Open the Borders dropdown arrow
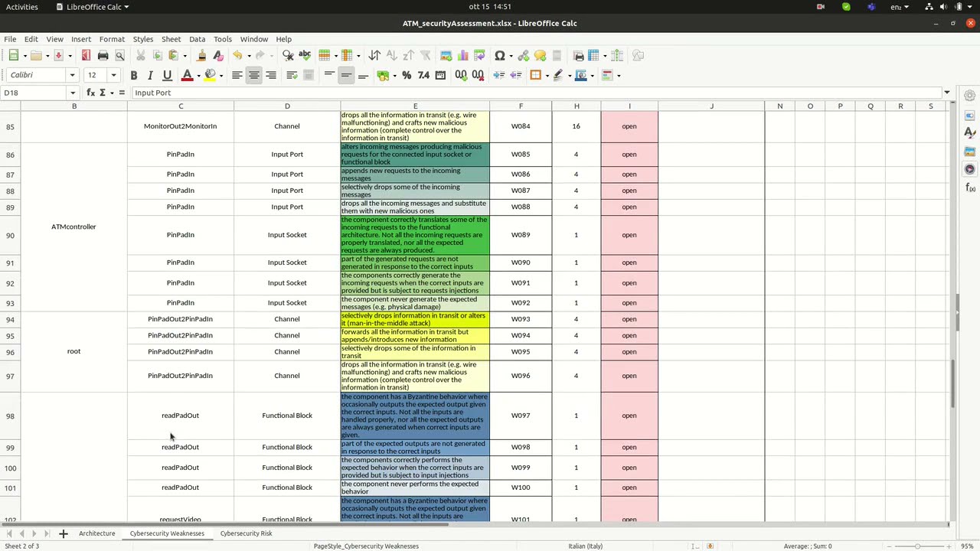980x551 pixels. click(547, 75)
